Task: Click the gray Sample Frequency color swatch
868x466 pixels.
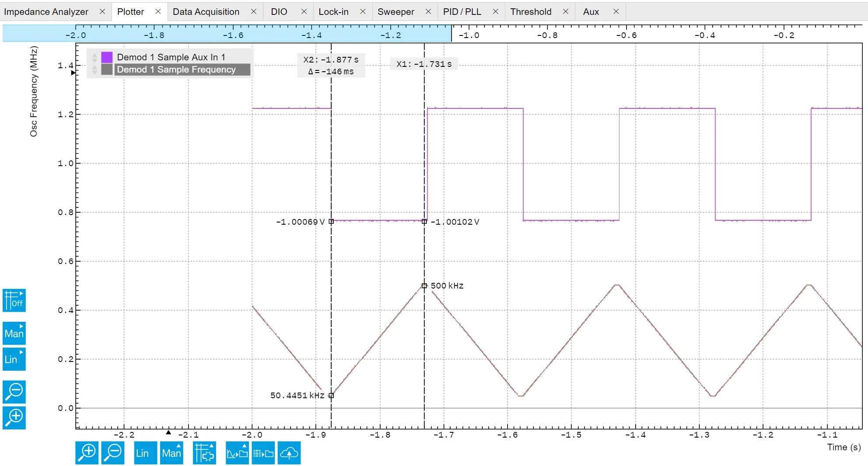Action: point(107,70)
